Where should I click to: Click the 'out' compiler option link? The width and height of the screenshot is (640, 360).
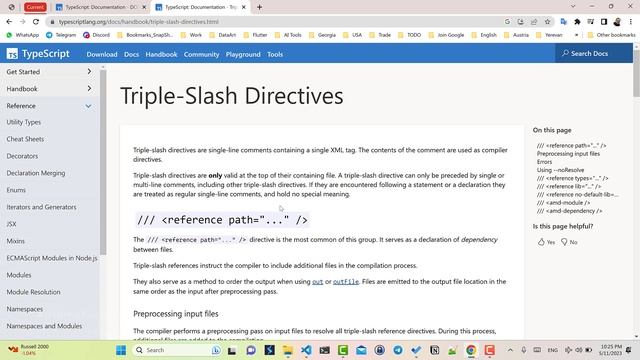(318, 282)
